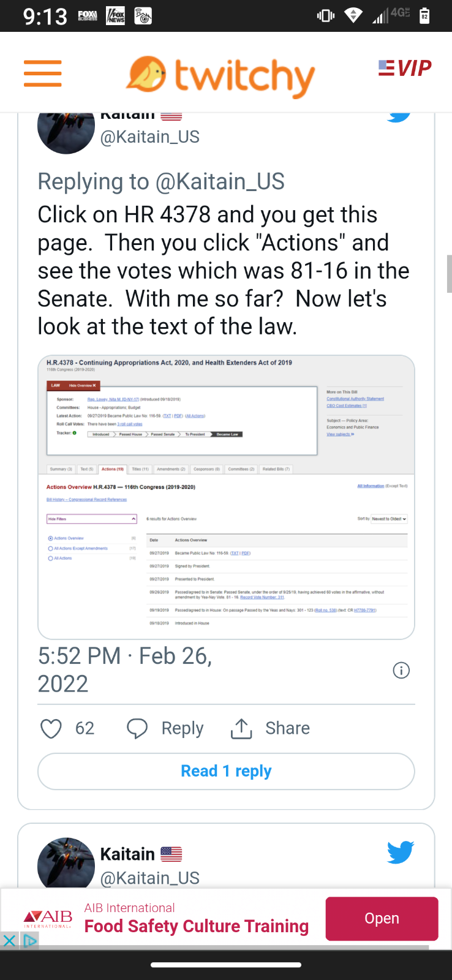Viewport: 452px width, 980px height.
Task: Tap the AdChoices triangle icon
Action: click(x=29, y=941)
